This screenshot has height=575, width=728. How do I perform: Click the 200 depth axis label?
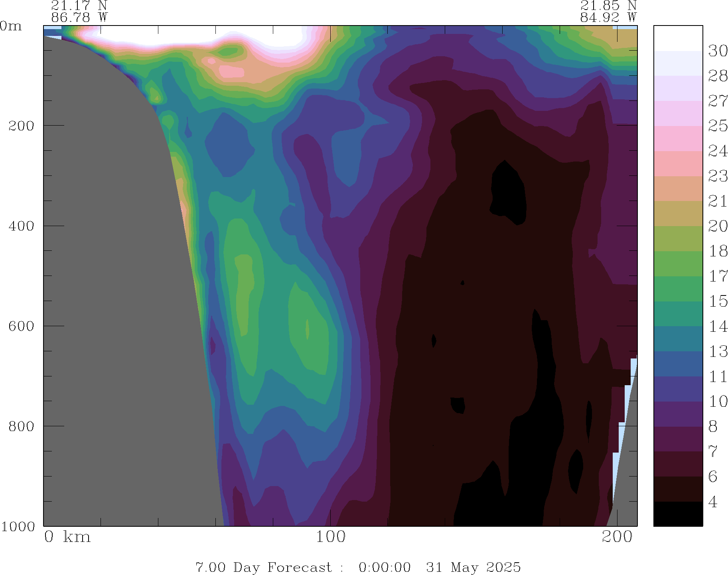pos(22,126)
